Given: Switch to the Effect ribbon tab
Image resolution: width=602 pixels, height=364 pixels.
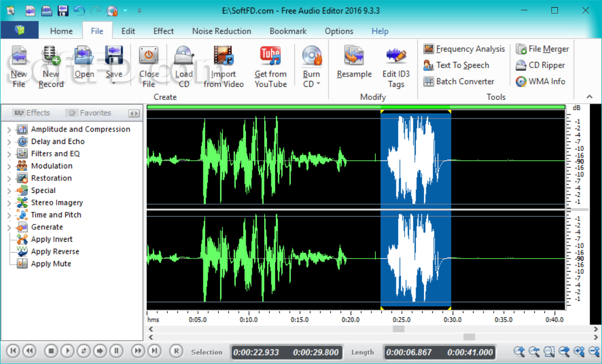Looking at the screenshot, I should 163,31.
